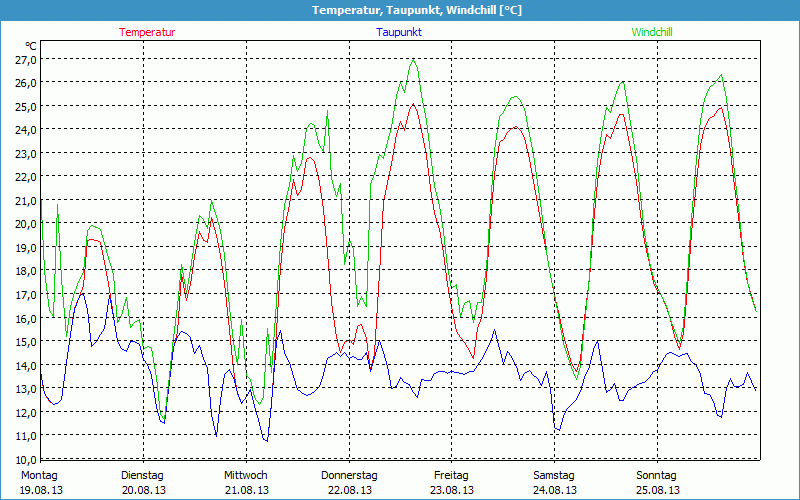Click the 21,0 axis value
This screenshot has width=800, height=500.
[x=25, y=200]
